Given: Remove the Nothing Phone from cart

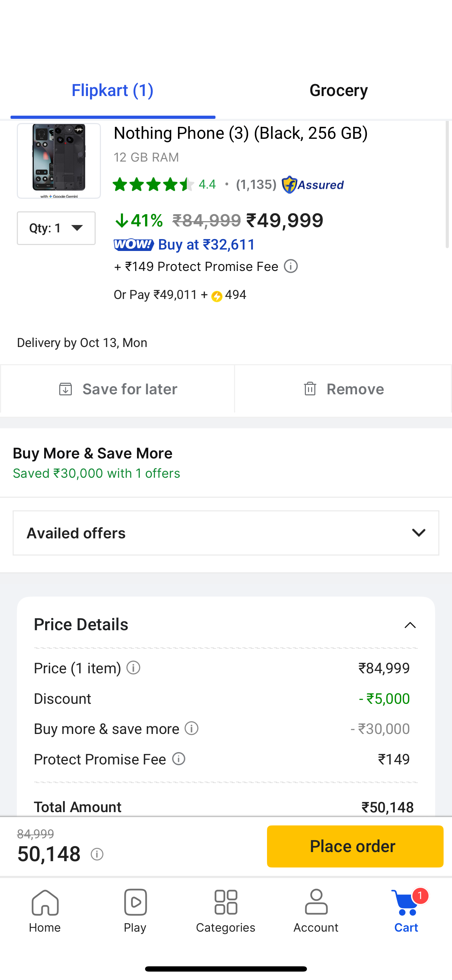Looking at the screenshot, I should coord(343,389).
